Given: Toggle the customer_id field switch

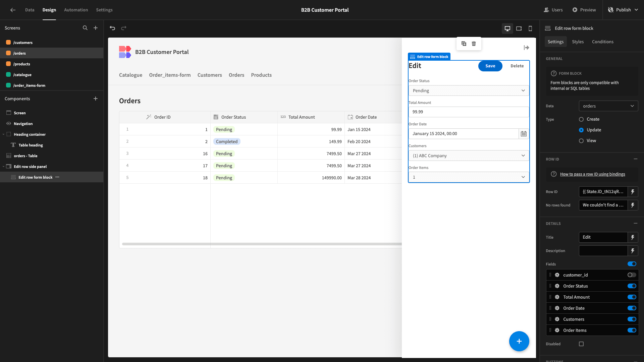Looking at the screenshot, I should 632,275.
